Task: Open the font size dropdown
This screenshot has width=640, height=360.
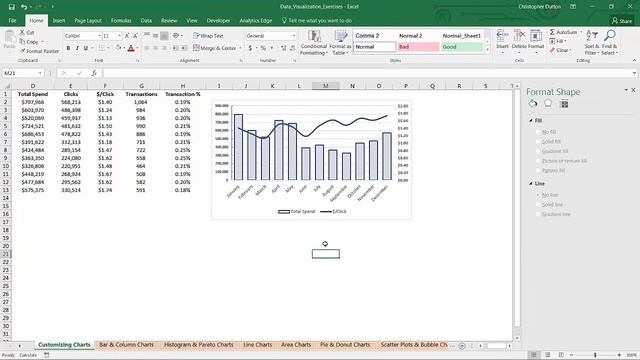Action: (x=120, y=36)
